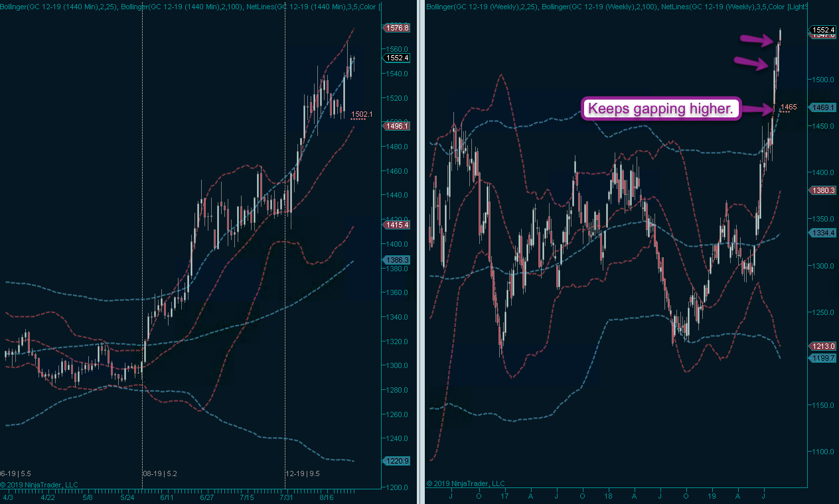
Task: Select the purple arrow attached to the text callout
Action: (757, 110)
